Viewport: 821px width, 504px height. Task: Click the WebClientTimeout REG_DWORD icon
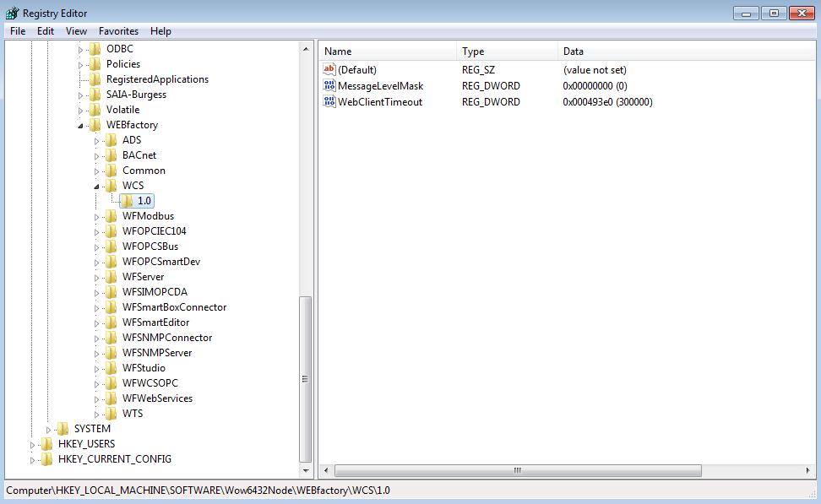(329, 102)
